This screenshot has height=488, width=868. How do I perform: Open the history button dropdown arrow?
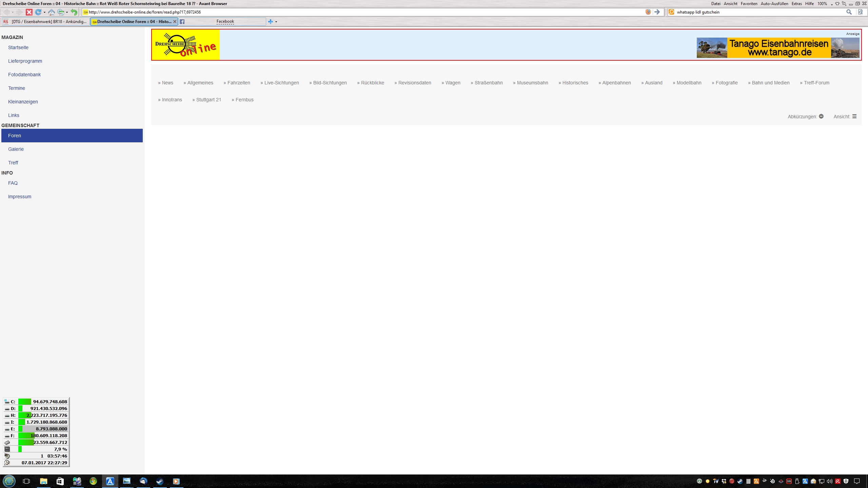(x=67, y=13)
